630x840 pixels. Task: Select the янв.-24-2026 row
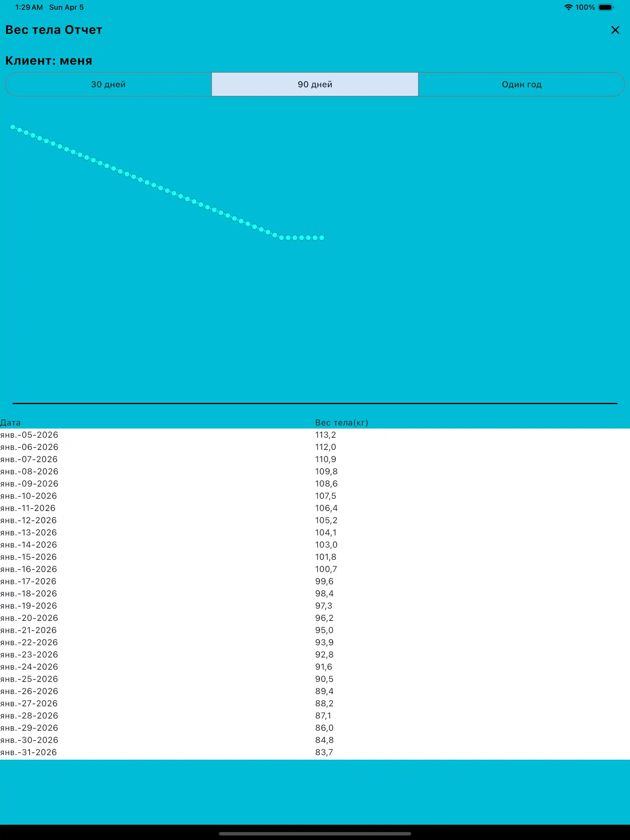[x=29, y=667]
